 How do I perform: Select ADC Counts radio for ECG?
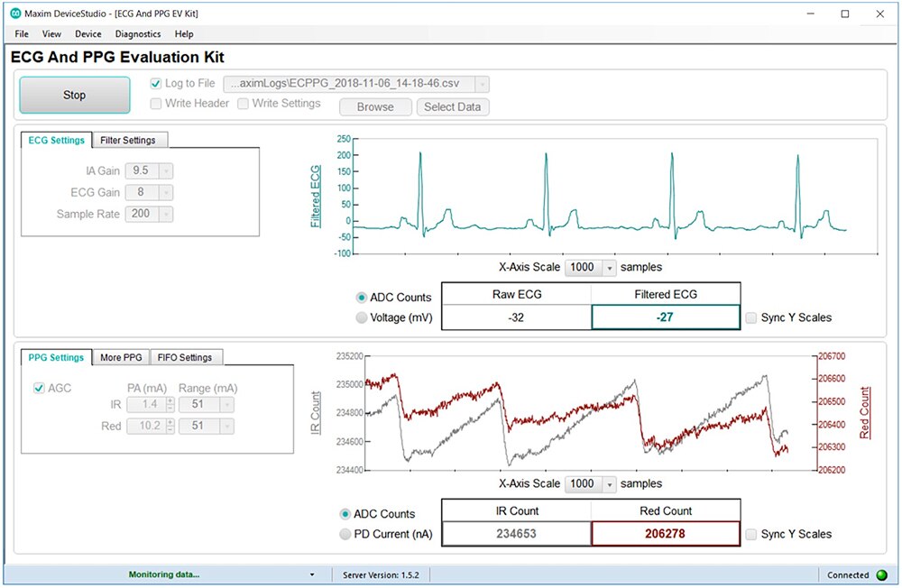[362, 298]
